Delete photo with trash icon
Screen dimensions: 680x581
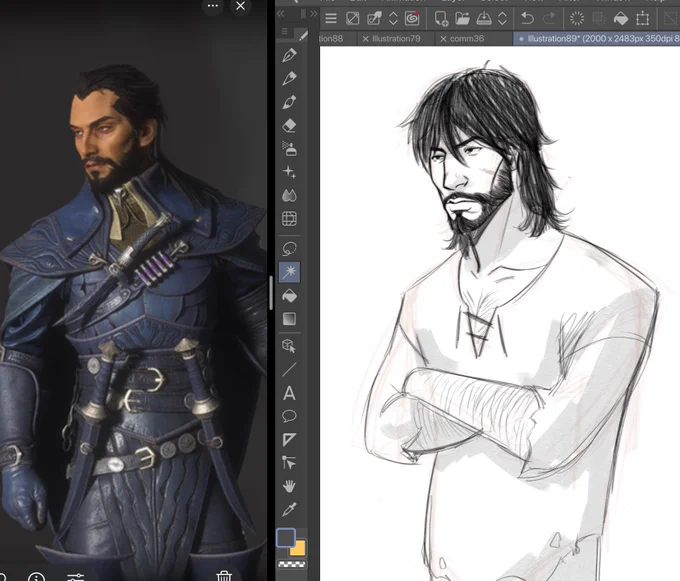point(224,576)
